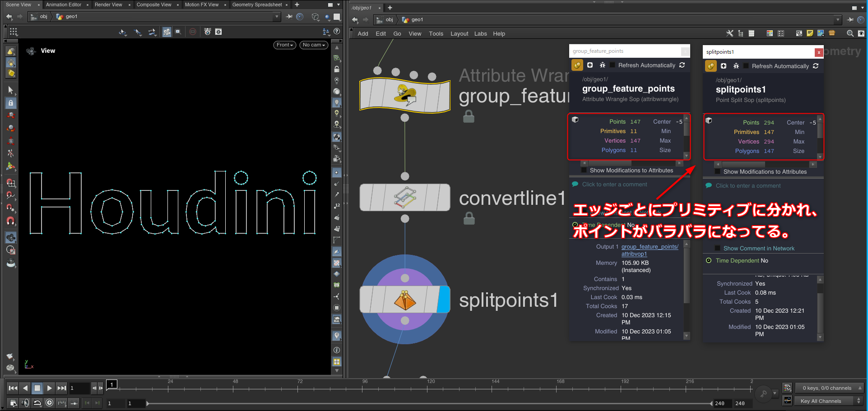Open the node color palette icon
The image size is (868, 411).
[770, 33]
